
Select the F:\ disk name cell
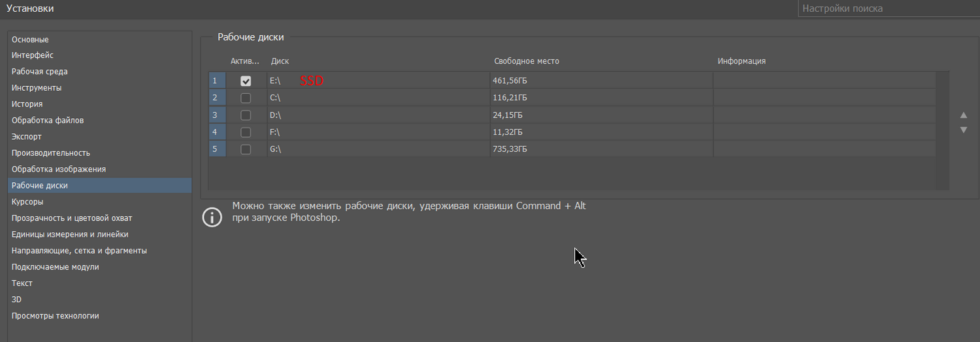(x=378, y=132)
